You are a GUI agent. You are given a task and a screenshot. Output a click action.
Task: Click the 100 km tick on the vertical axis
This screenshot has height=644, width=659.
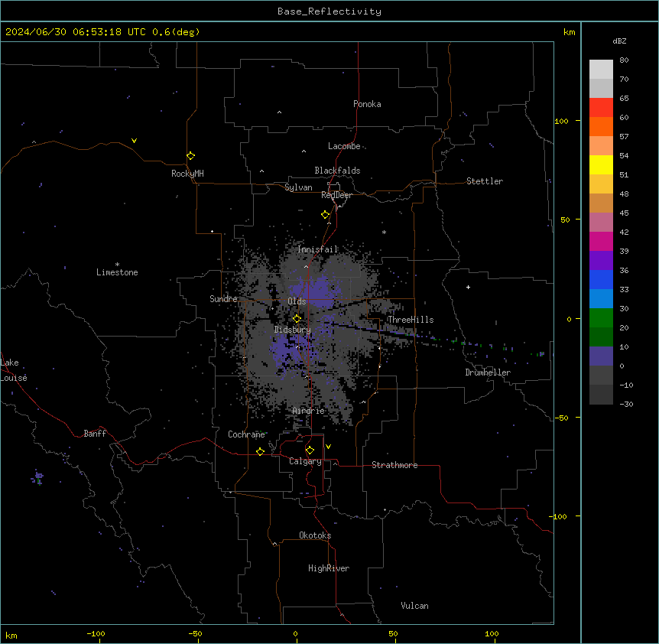561,121
